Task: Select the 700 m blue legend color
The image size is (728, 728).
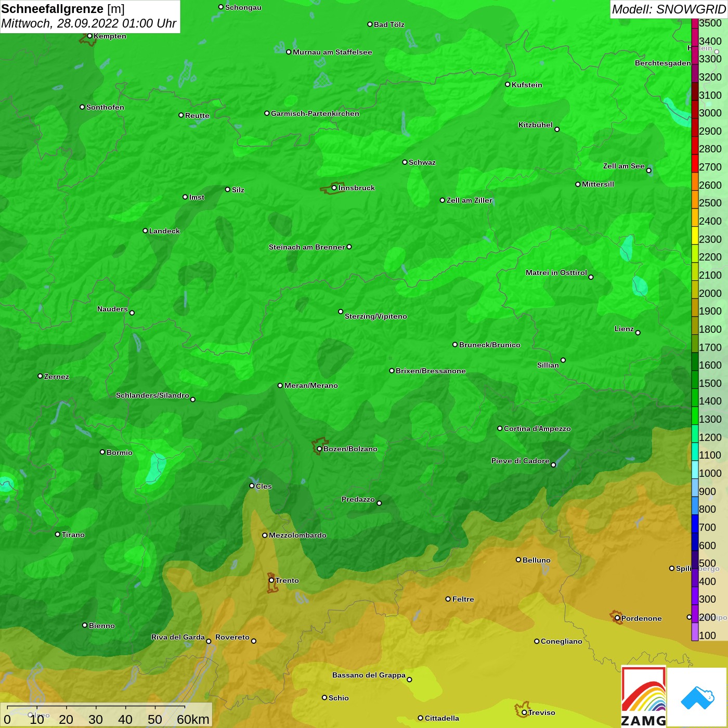Action: tap(695, 524)
